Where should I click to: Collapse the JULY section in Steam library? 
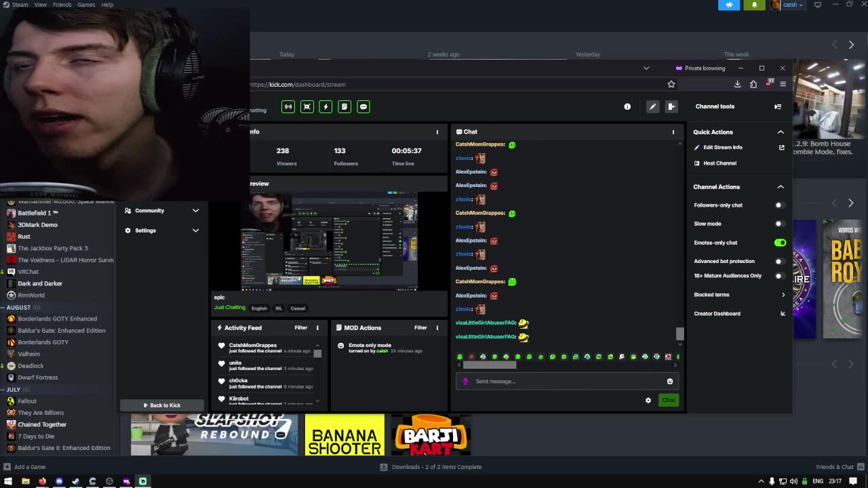coord(17,390)
